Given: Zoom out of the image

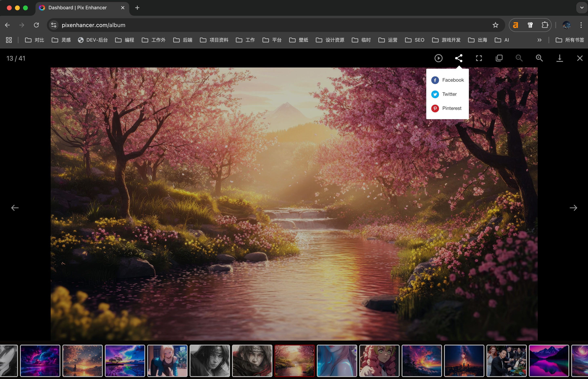Looking at the screenshot, I should pyautogui.click(x=519, y=58).
